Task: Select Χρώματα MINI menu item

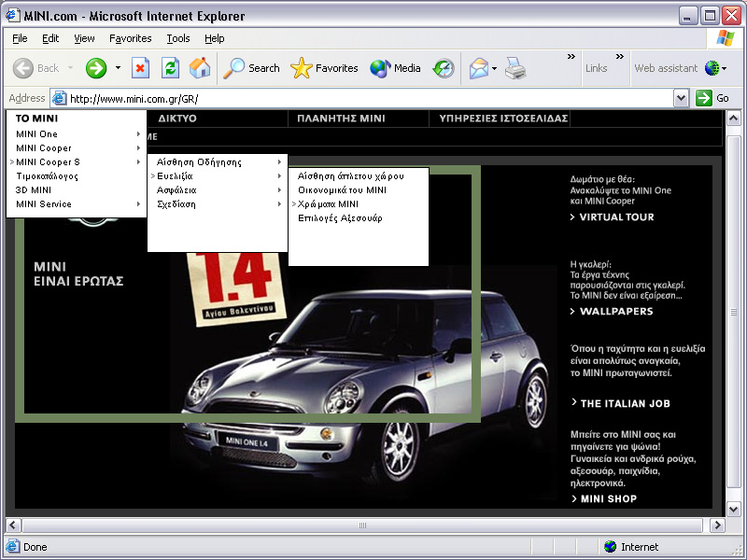Action: (359, 203)
